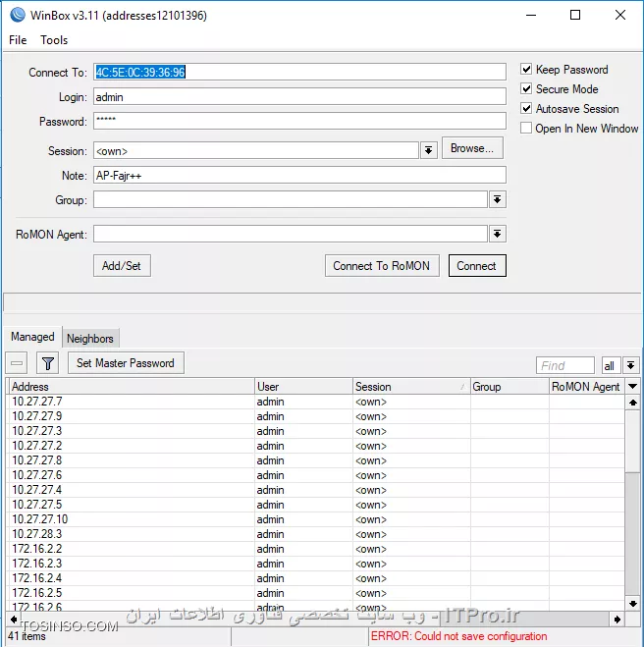
Task: Click the table column chooser arrow
Action: click(632, 387)
